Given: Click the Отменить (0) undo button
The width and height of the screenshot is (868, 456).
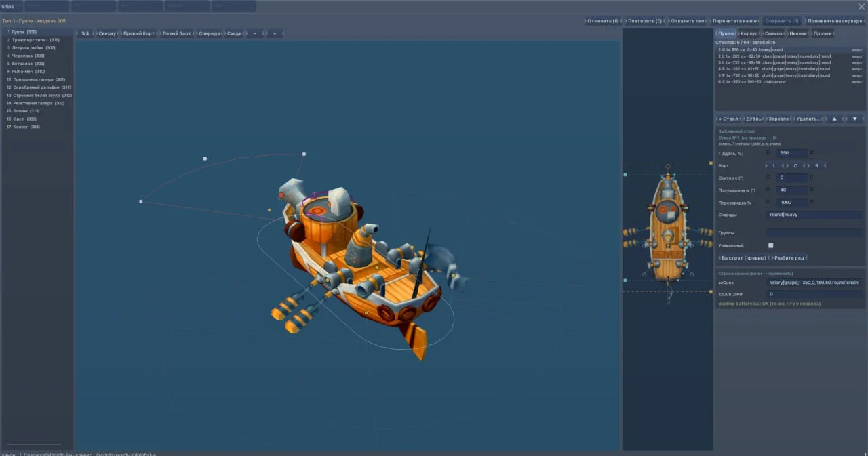Looking at the screenshot, I should (x=603, y=21).
